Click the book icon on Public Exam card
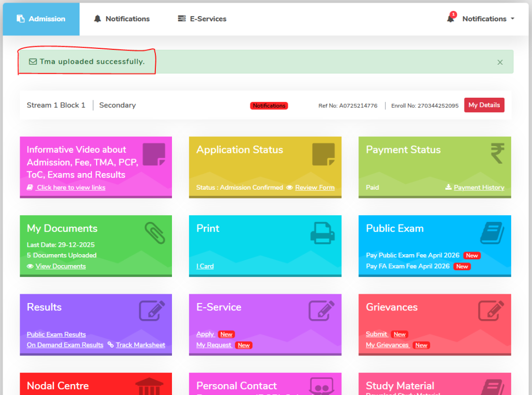The image size is (532, 395). [492, 233]
